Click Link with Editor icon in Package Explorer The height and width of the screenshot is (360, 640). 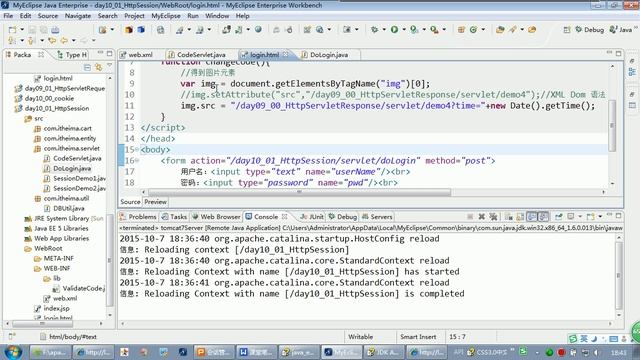click(98, 67)
